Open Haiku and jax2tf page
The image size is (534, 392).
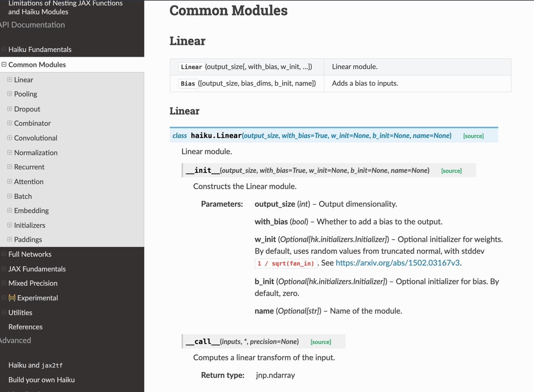pyautogui.click(x=35, y=365)
